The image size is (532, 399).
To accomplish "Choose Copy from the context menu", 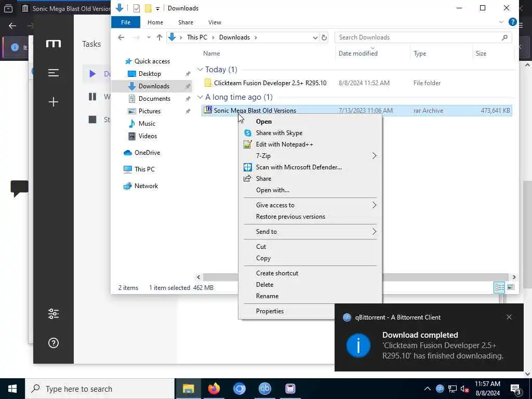I will point(310,258).
